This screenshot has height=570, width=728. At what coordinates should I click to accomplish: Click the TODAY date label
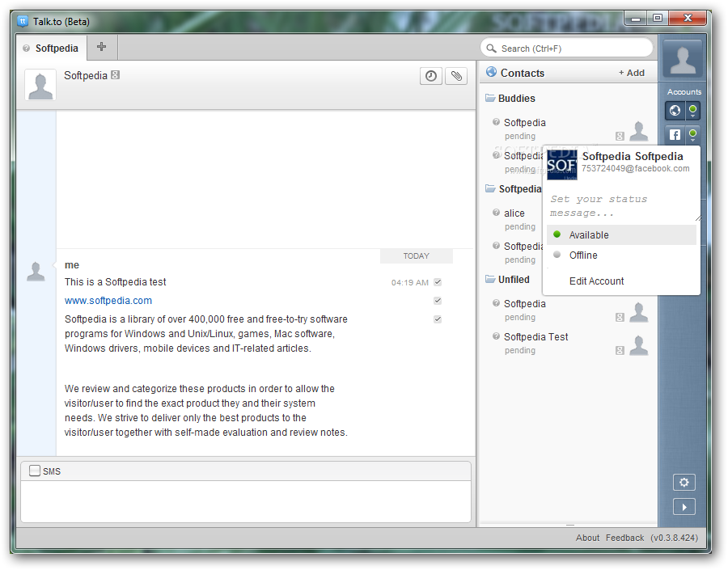point(416,256)
